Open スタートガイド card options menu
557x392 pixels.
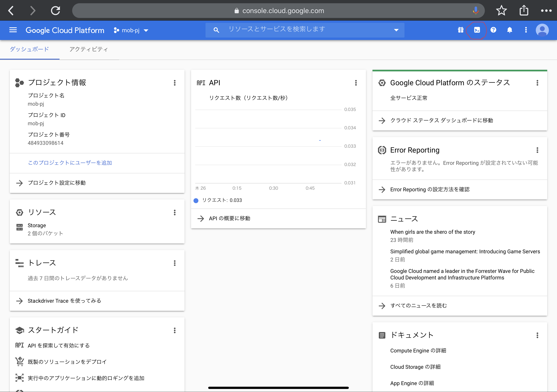(175, 330)
